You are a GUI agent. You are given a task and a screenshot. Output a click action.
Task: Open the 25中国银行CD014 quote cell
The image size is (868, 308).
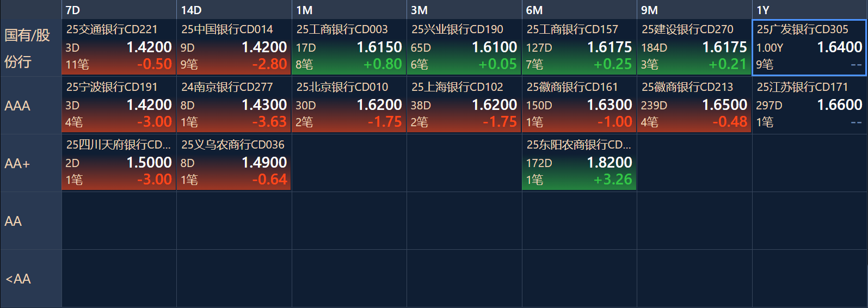point(234,47)
